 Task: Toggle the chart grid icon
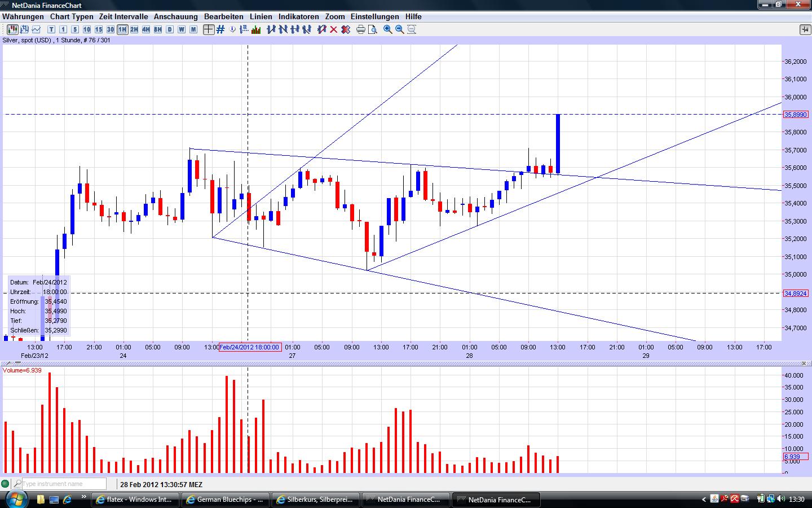point(220,29)
